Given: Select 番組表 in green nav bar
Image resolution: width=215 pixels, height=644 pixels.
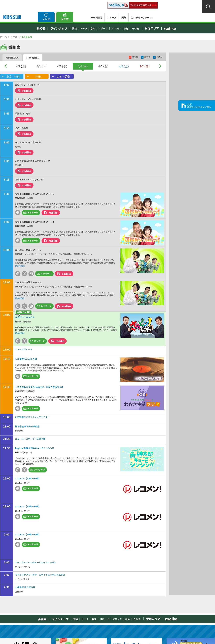Looking at the screenshot, I should tap(41, 28).
